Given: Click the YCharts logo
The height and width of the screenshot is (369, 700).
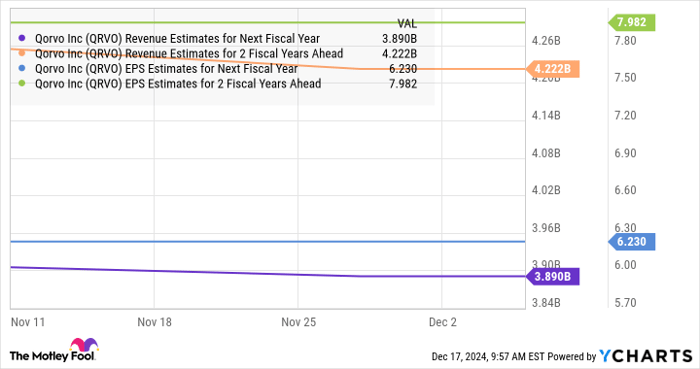Looking at the screenshot, I should 646,356.
